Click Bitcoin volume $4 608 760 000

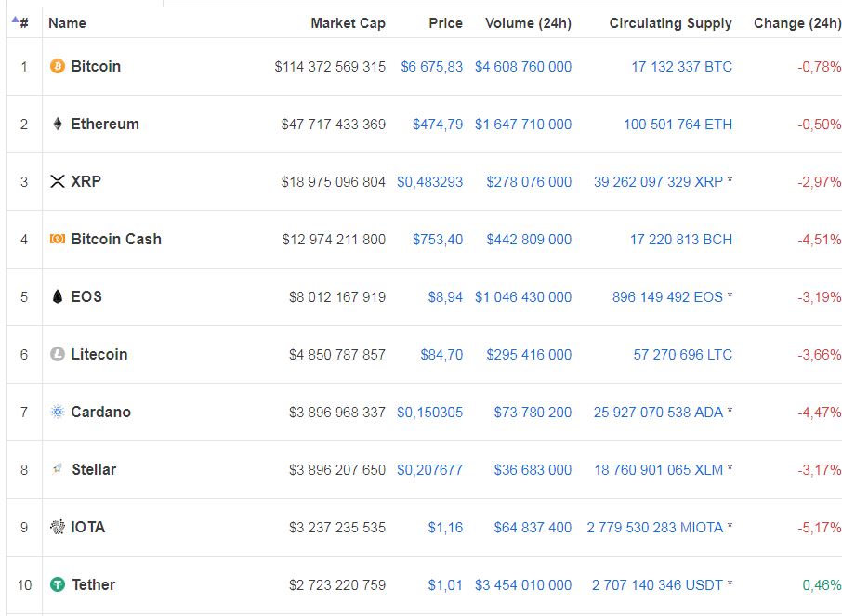point(523,67)
